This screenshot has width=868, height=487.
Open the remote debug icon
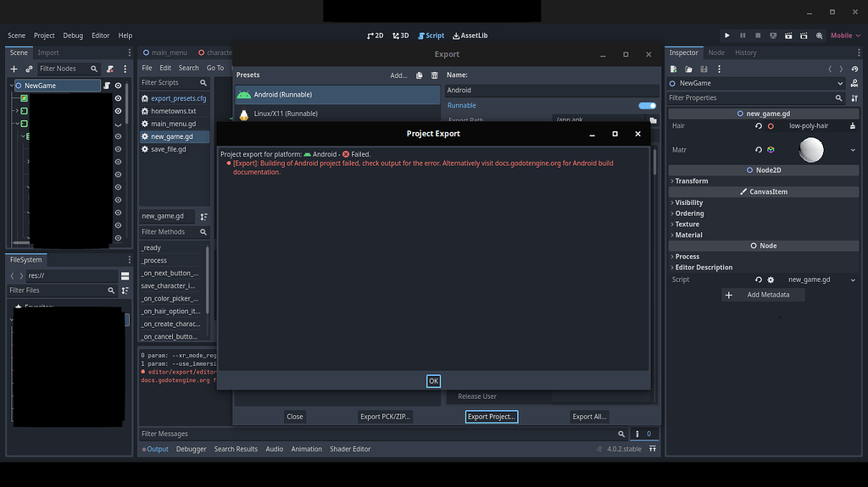pyautogui.click(x=773, y=36)
